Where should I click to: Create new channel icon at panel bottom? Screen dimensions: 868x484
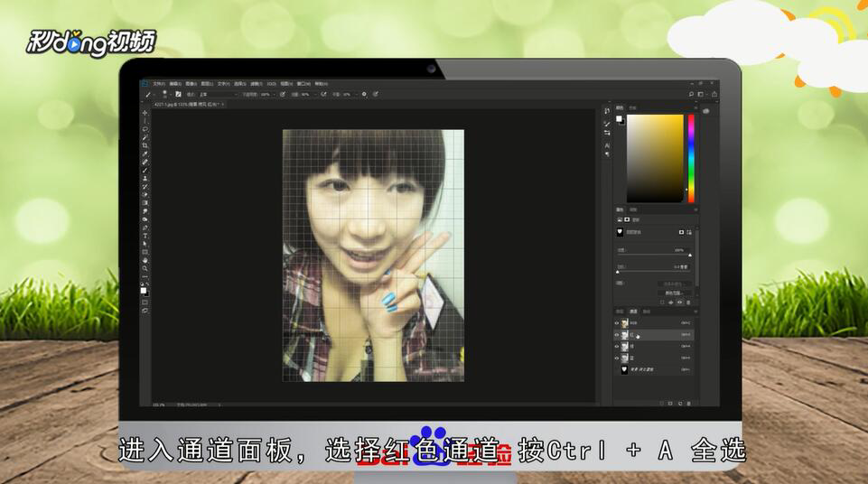(680, 404)
